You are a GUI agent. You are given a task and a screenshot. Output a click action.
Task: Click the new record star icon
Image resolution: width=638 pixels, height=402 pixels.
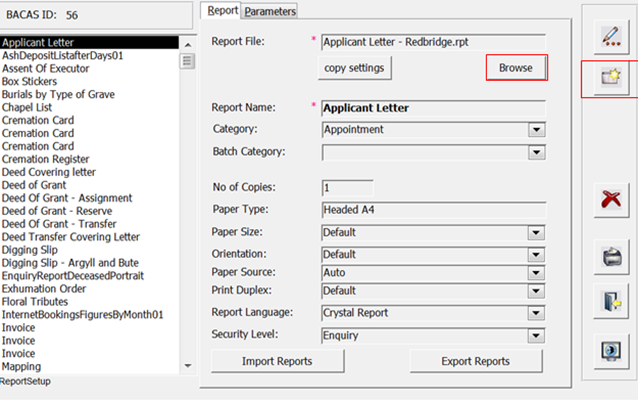[611, 77]
